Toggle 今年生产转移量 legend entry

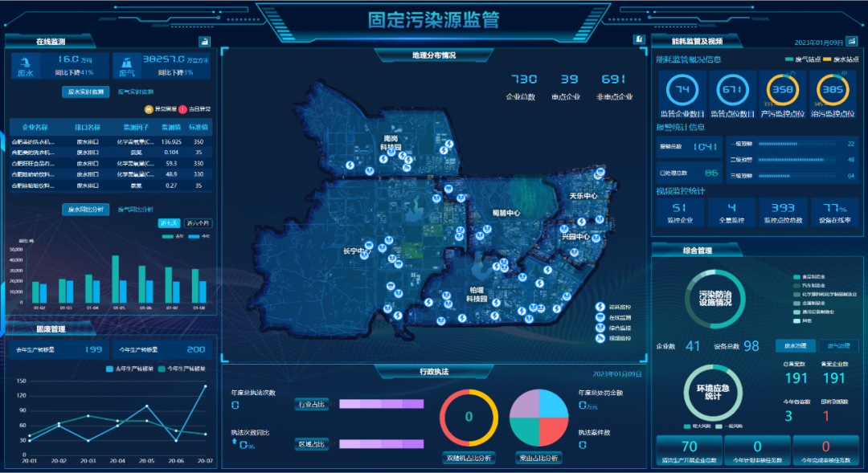(182, 369)
